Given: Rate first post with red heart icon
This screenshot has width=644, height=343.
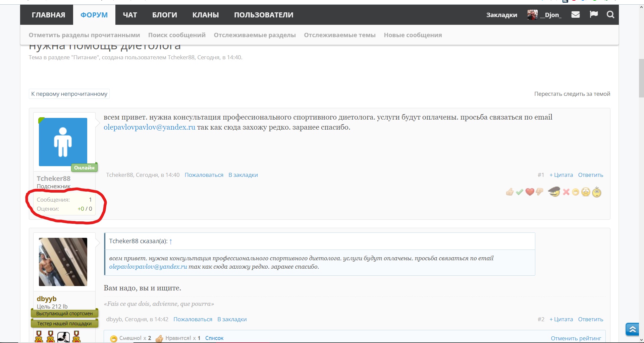Looking at the screenshot, I should (x=530, y=192).
